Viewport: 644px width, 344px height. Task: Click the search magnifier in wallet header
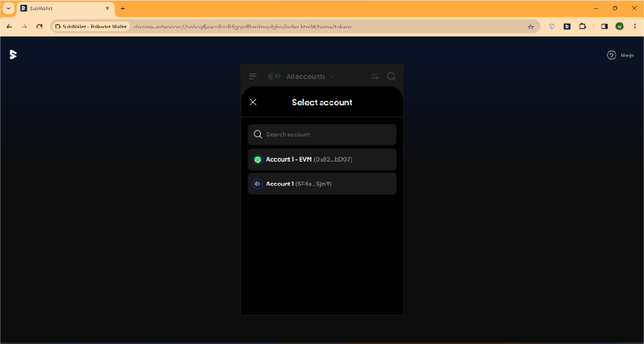(x=391, y=76)
